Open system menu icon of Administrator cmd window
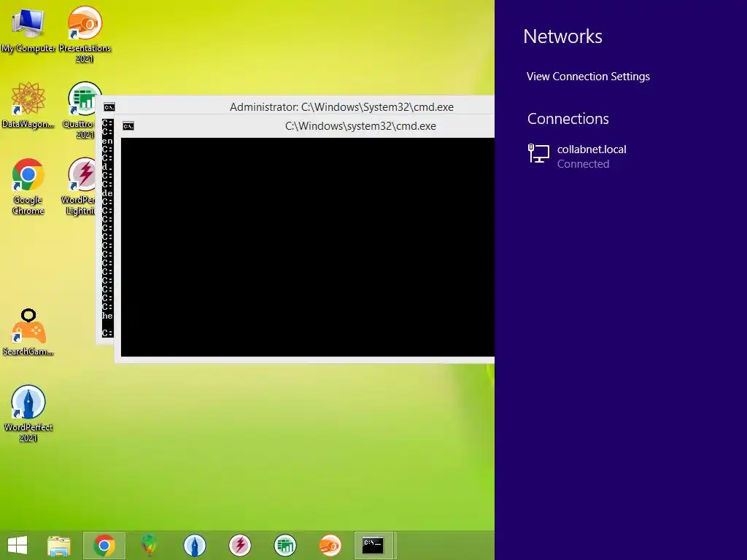Screen dimensions: 747x560 109,107
